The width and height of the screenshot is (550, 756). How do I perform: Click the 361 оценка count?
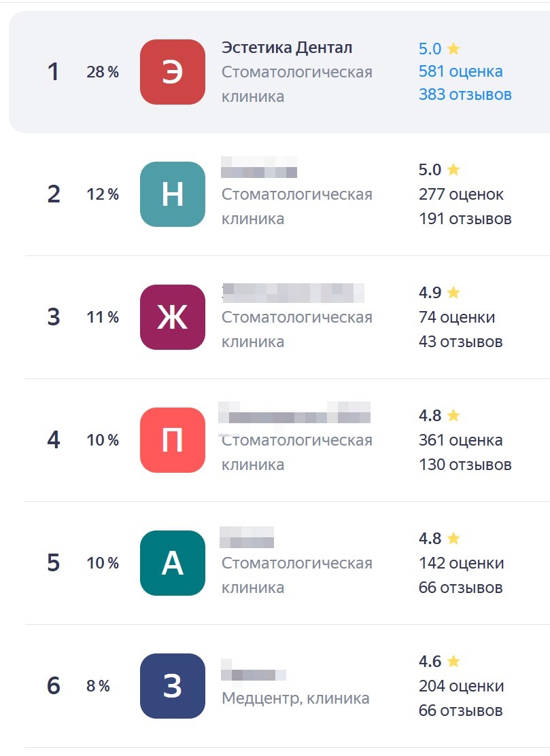[461, 440]
